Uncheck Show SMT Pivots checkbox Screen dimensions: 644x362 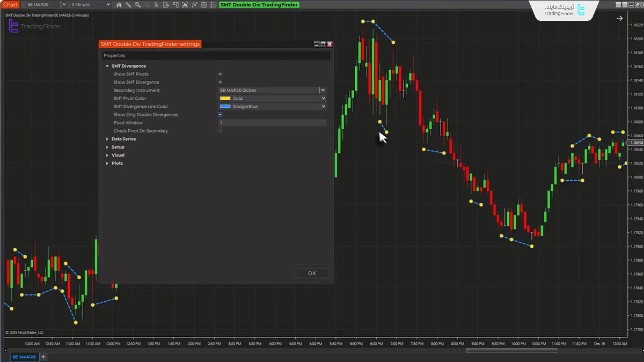[220, 74]
